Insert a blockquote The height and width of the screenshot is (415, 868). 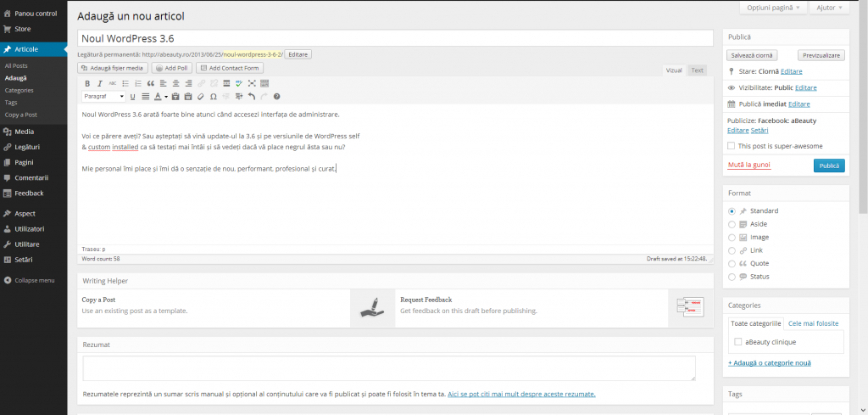pyautogui.click(x=151, y=84)
